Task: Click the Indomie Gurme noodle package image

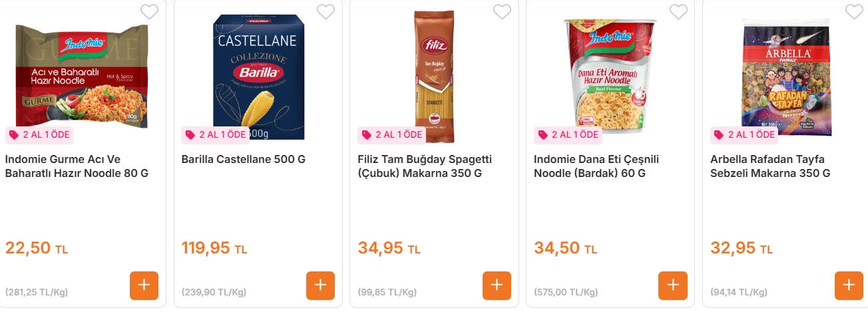Action: tap(81, 73)
